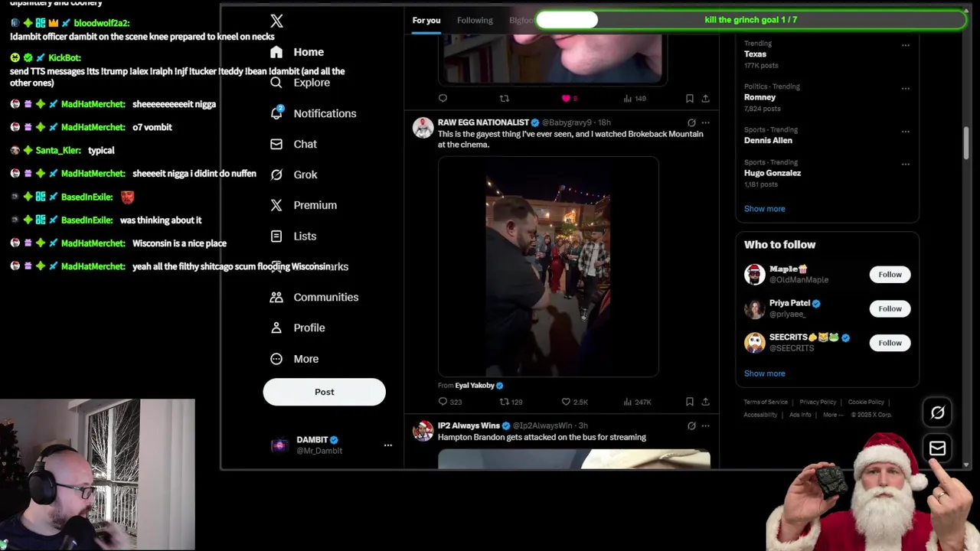This screenshot has width=980, height=551.
Task: Click chat message 'Wisconsin is a nice place'
Action: point(179,243)
